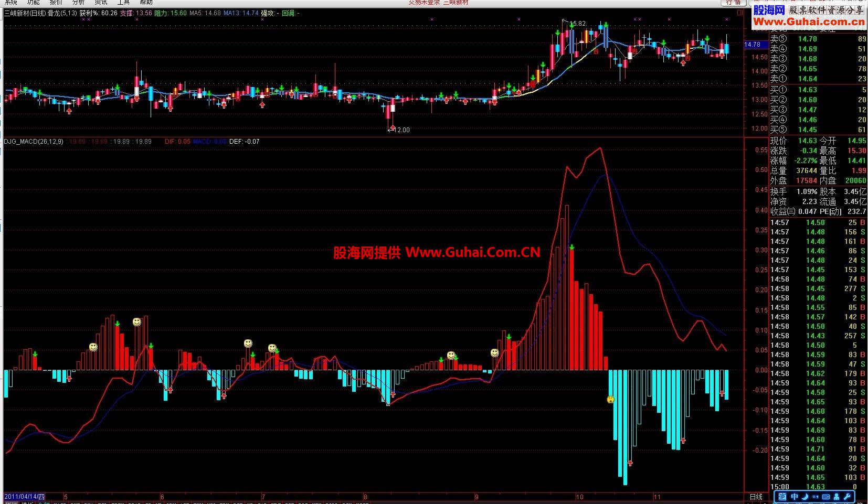Screen dimensions: 868x504
Task: Select the 买① 14.63 bid row
Action: point(819,90)
